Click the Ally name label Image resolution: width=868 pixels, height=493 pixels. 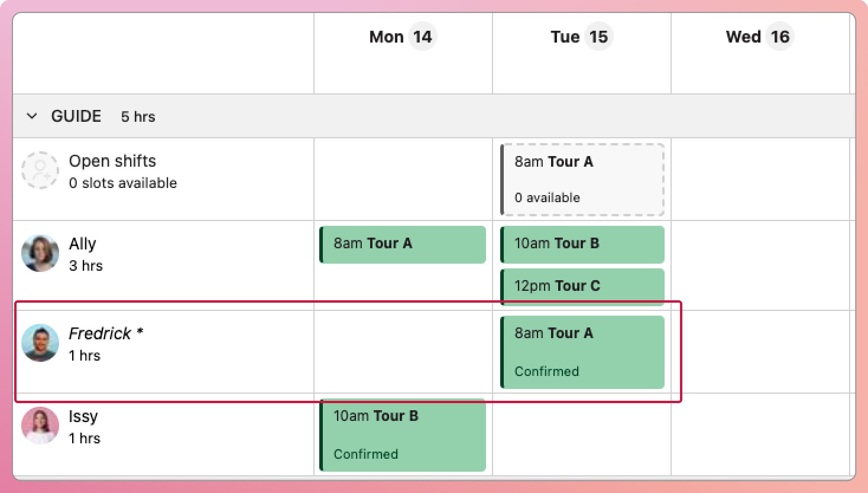click(82, 244)
